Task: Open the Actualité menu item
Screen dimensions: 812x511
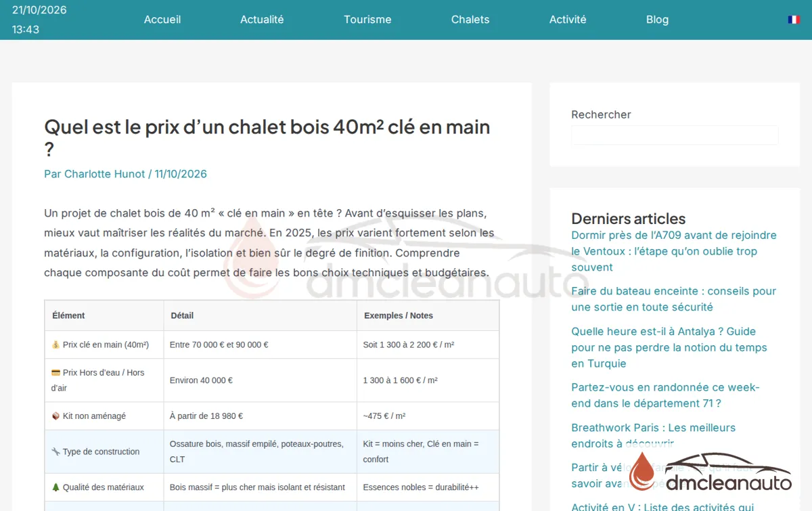Action: click(x=262, y=20)
